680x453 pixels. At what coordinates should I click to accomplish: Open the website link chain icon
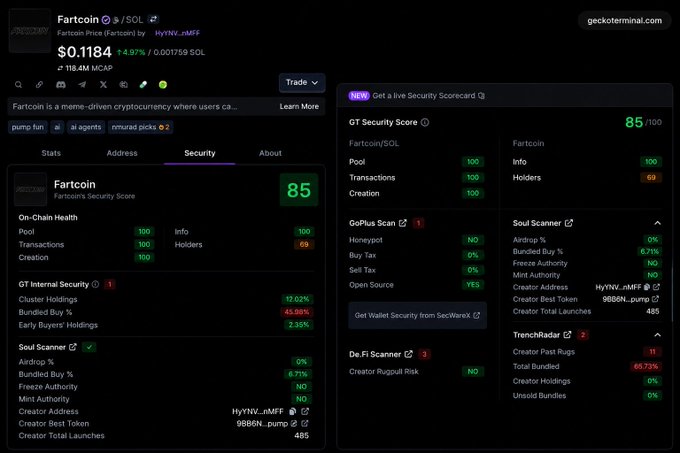39,85
